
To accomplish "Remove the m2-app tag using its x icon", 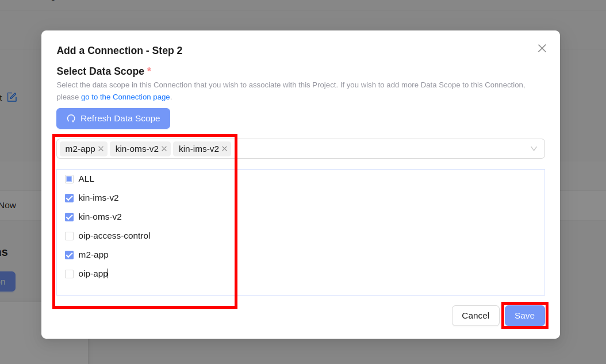I will click(101, 148).
